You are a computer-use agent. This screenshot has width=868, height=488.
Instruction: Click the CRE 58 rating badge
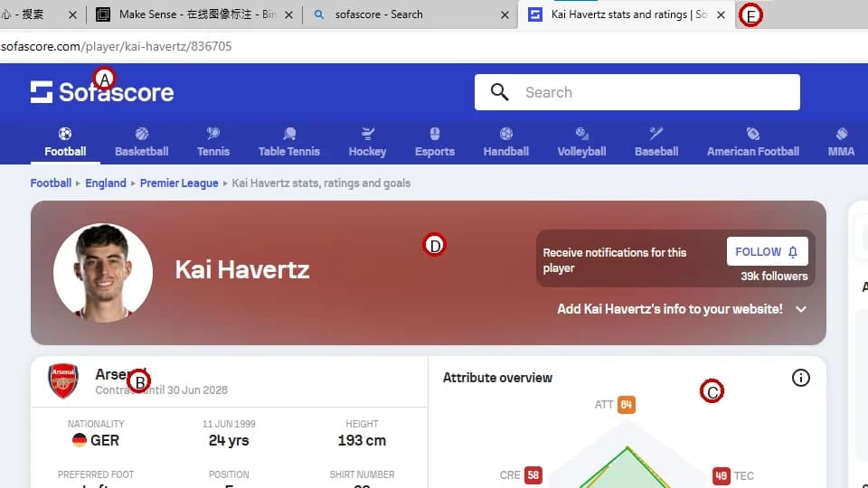pyautogui.click(x=533, y=475)
